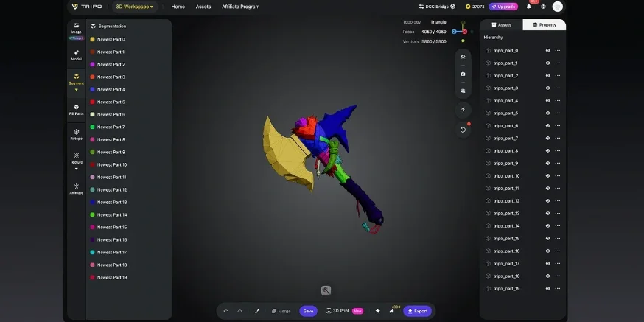Open the user profile avatar

point(557,7)
